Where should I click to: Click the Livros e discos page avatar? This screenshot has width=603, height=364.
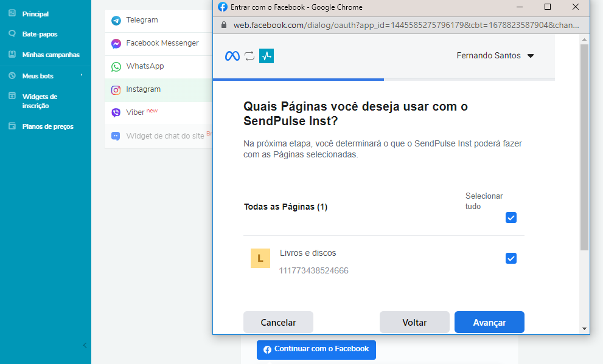260,258
